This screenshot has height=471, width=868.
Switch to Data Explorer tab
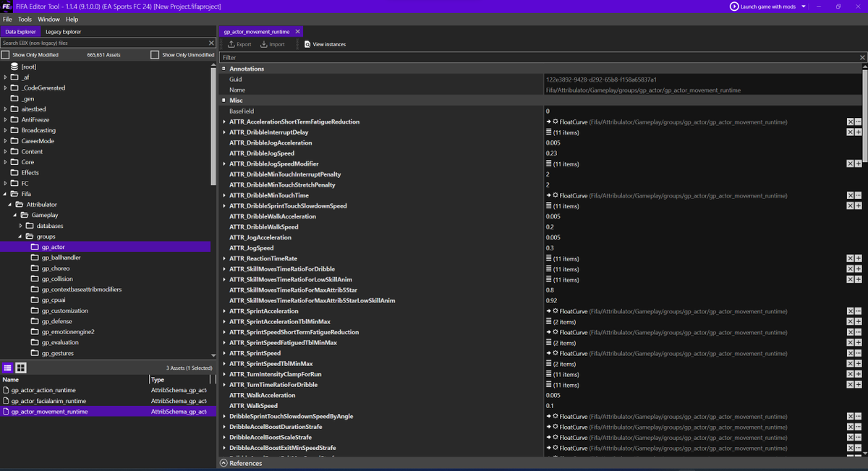point(20,32)
